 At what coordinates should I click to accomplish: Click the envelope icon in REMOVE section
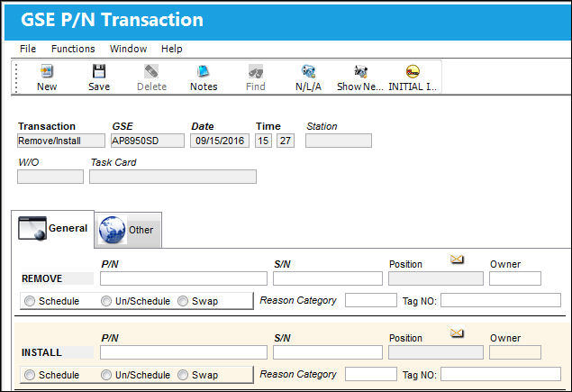[457, 260]
